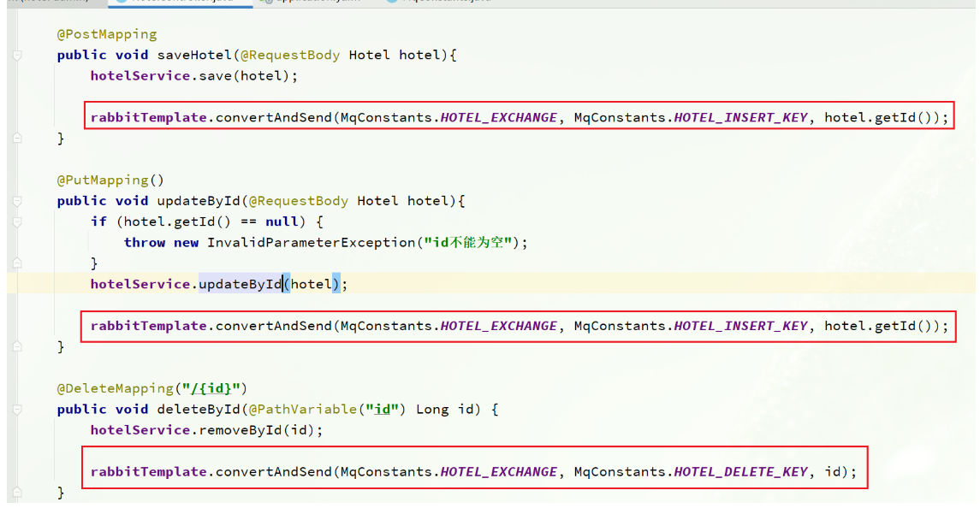Click the @PutMapping() annotation
Image resolution: width=980 pixels, height=508 pixels.
(x=110, y=180)
